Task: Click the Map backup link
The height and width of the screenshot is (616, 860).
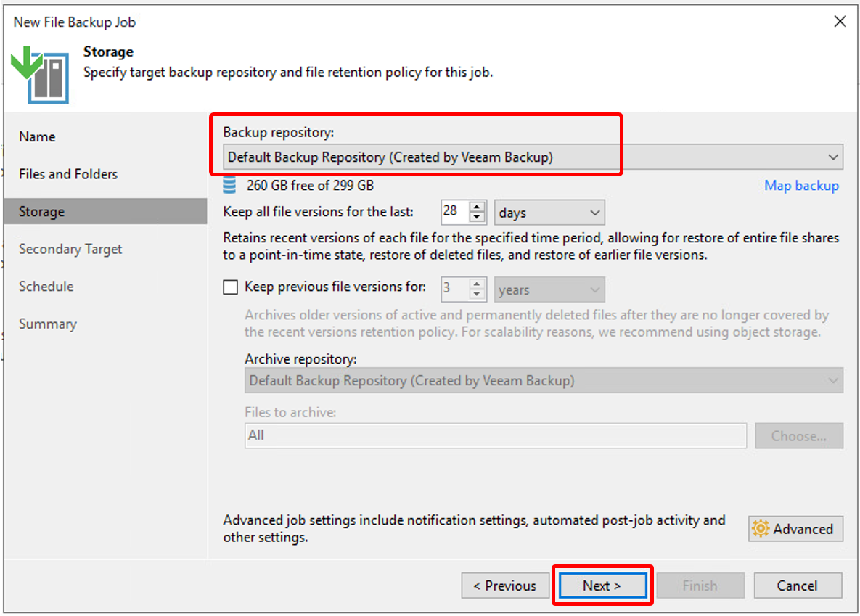Action: [x=801, y=186]
